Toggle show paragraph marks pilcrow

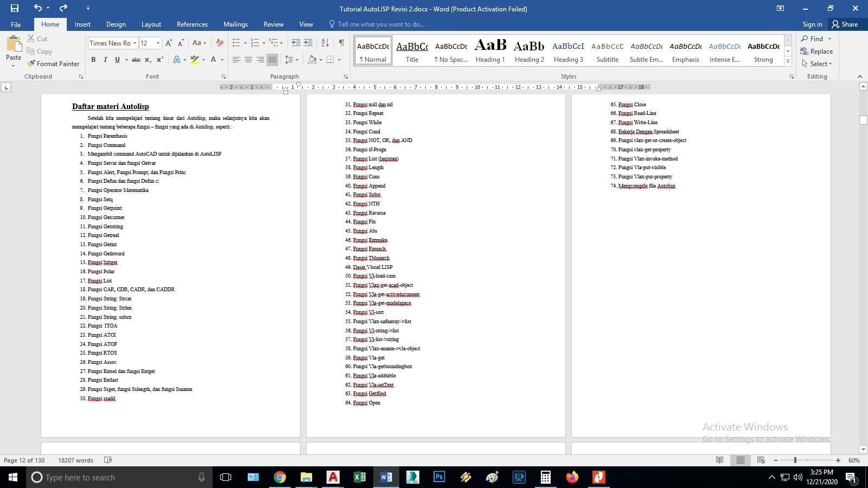tap(341, 43)
